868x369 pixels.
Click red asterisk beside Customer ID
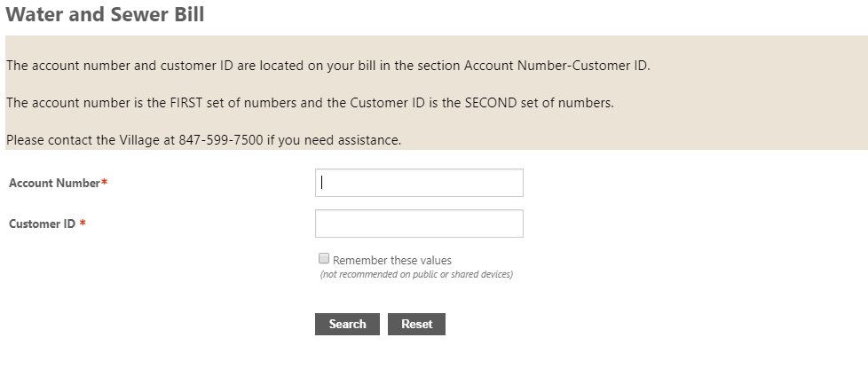pyautogui.click(x=83, y=223)
